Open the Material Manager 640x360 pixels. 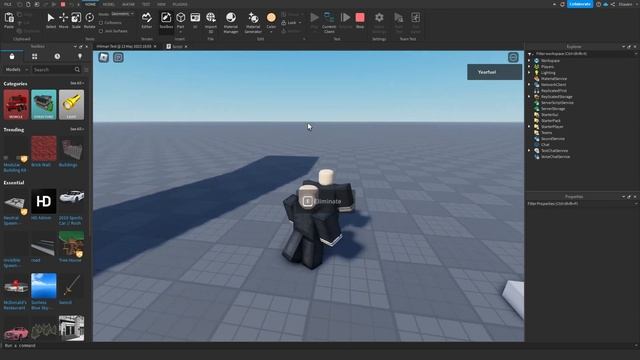(231, 22)
